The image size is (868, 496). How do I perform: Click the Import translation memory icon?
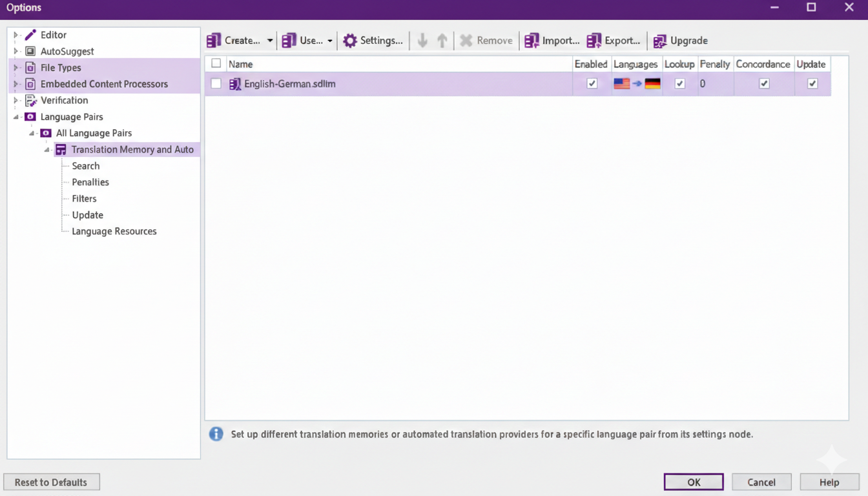[x=532, y=41]
